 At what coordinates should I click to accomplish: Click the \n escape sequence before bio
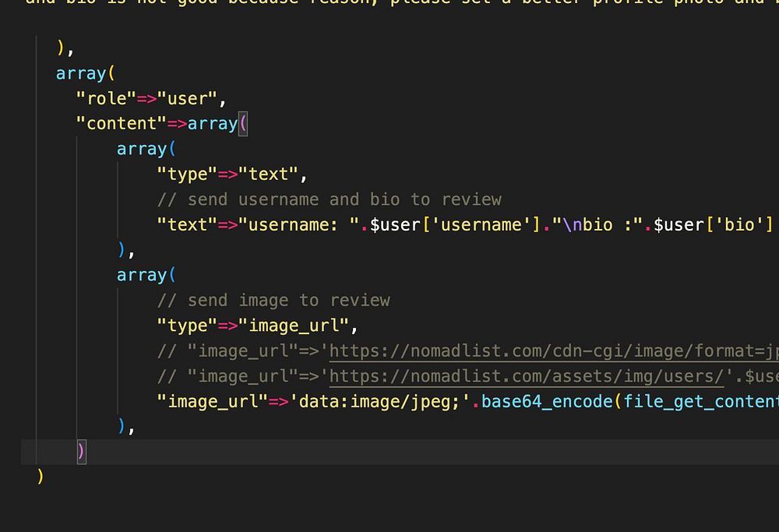pyautogui.click(x=573, y=224)
